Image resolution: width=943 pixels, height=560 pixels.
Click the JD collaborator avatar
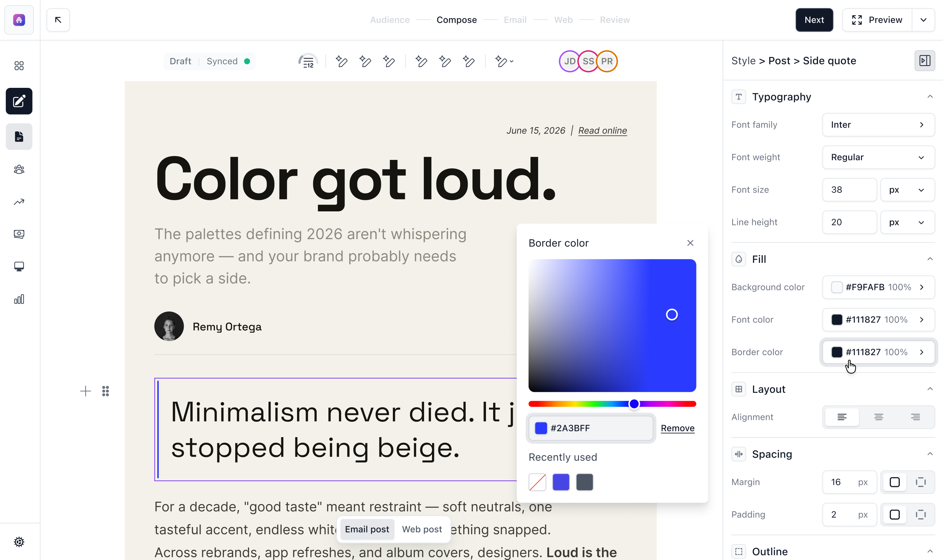coord(569,61)
